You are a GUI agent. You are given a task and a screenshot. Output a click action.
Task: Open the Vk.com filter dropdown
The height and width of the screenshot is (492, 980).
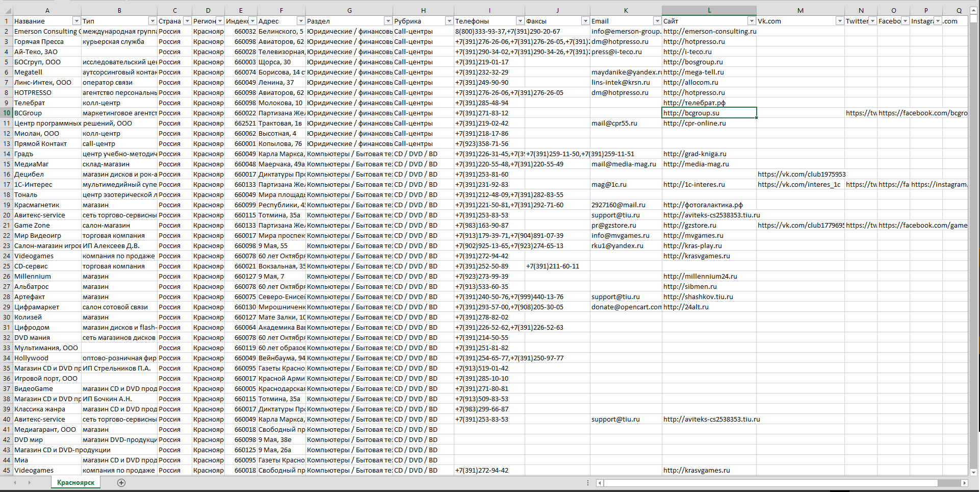pyautogui.click(x=840, y=21)
